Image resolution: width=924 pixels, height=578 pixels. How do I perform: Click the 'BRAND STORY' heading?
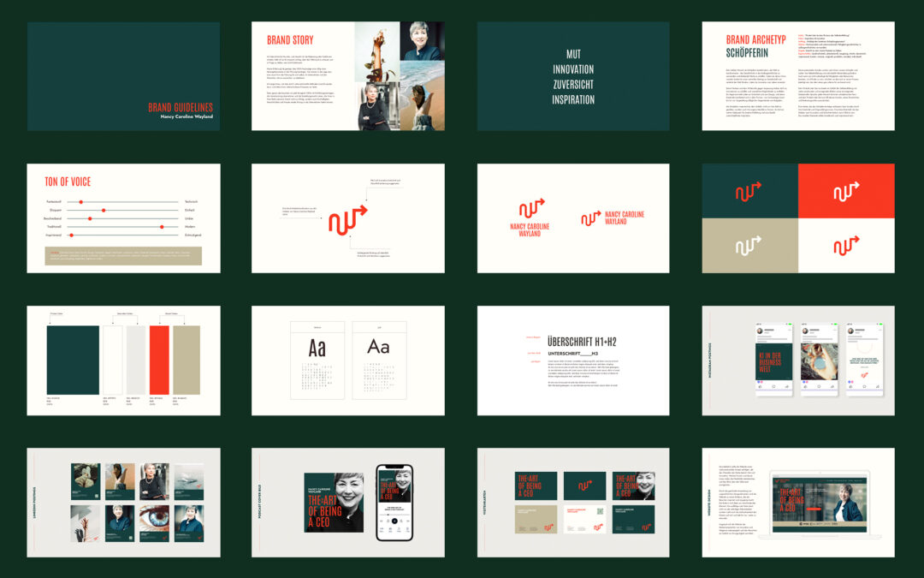[x=290, y=40]
